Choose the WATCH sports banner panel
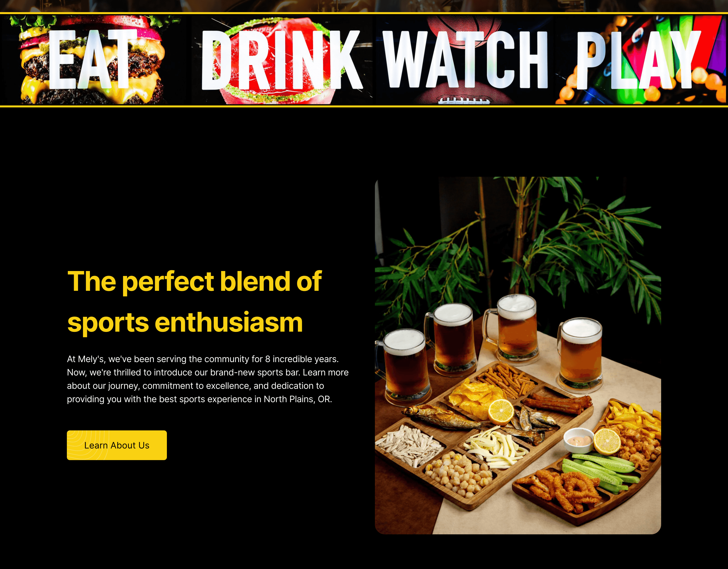 click(465, 60)
